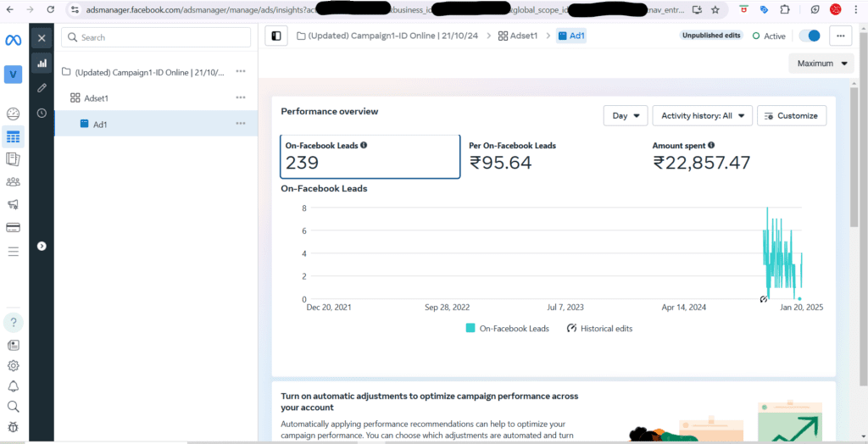Close the editing pane with X
This screenshot has height=444, width=868.
42,38
